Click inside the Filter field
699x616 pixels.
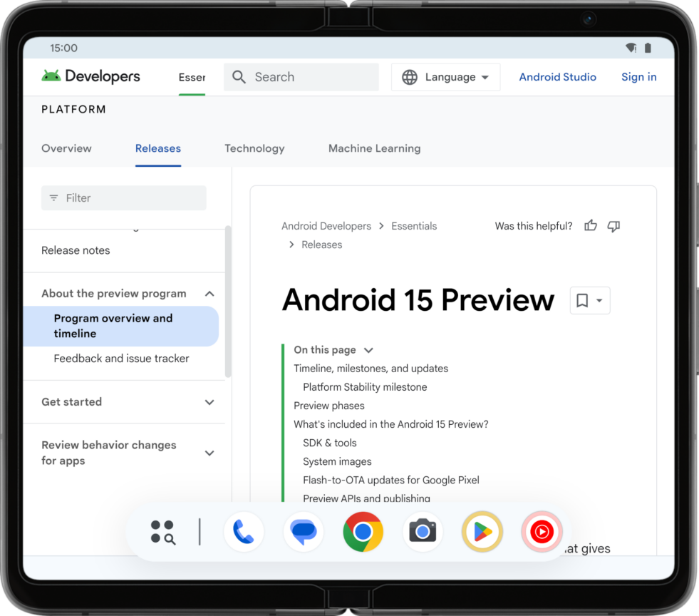pyautogui.click(x=123, y=197)
